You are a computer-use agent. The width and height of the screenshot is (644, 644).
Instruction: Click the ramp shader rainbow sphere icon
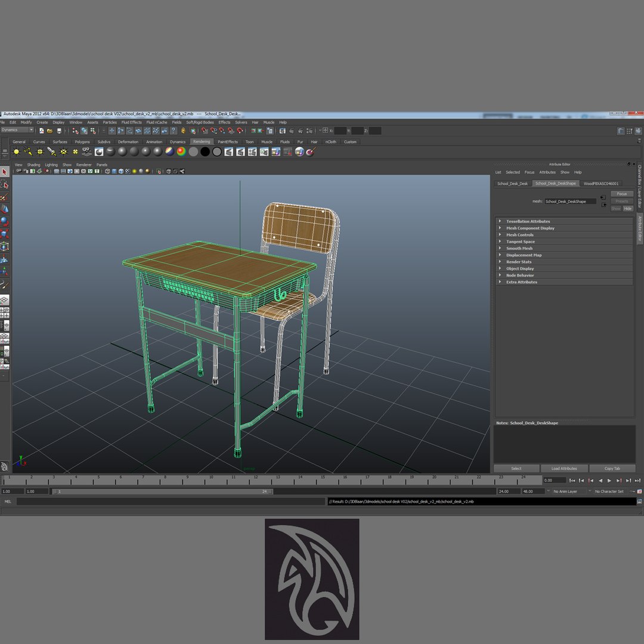click(x=169, y=151)
